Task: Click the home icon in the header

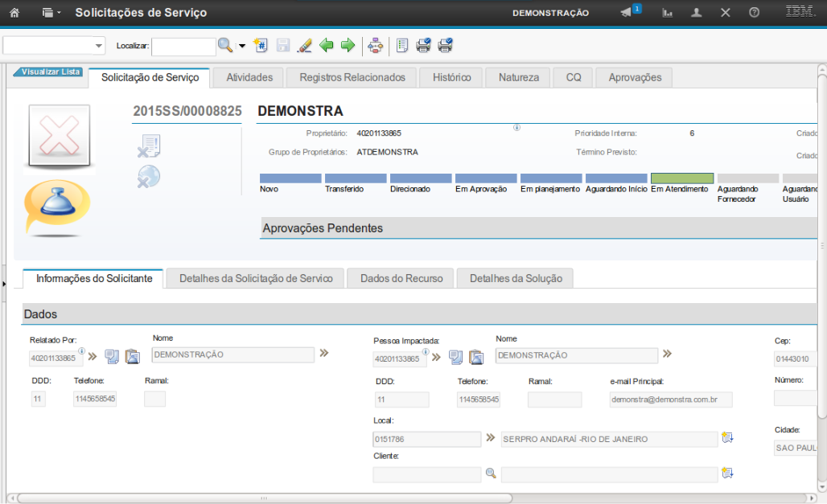Action: click(x=14, y=13)
